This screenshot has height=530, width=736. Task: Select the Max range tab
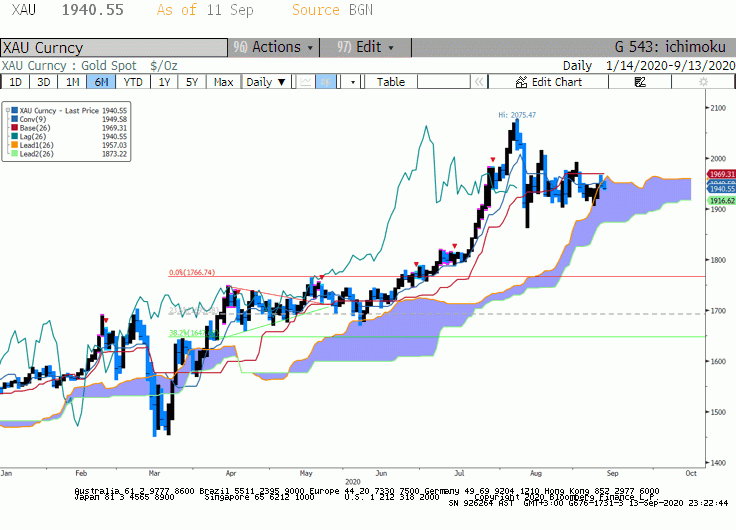223,82
